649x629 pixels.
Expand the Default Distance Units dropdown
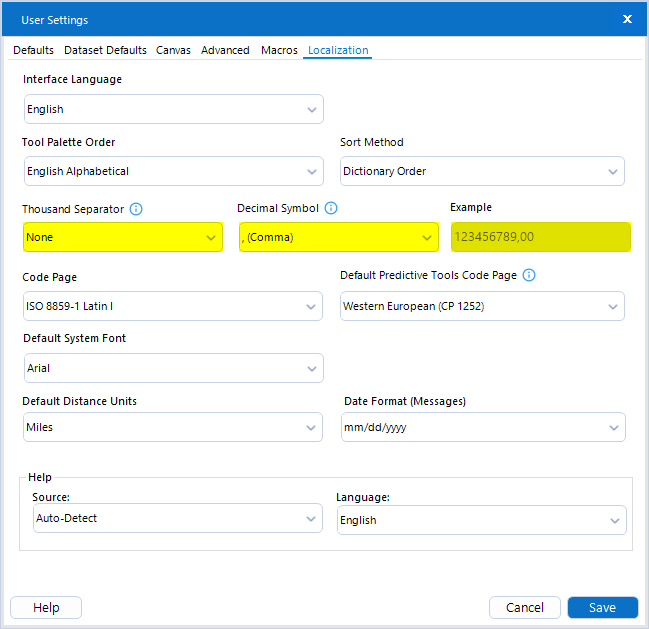[x=173, y=427]
